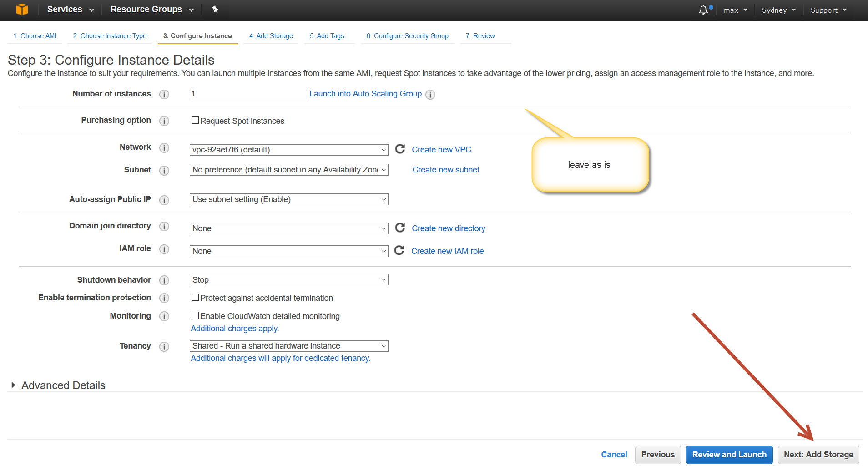Open the Shutdown behavior dropdown
Screen dimensions: 868x471
289,280
